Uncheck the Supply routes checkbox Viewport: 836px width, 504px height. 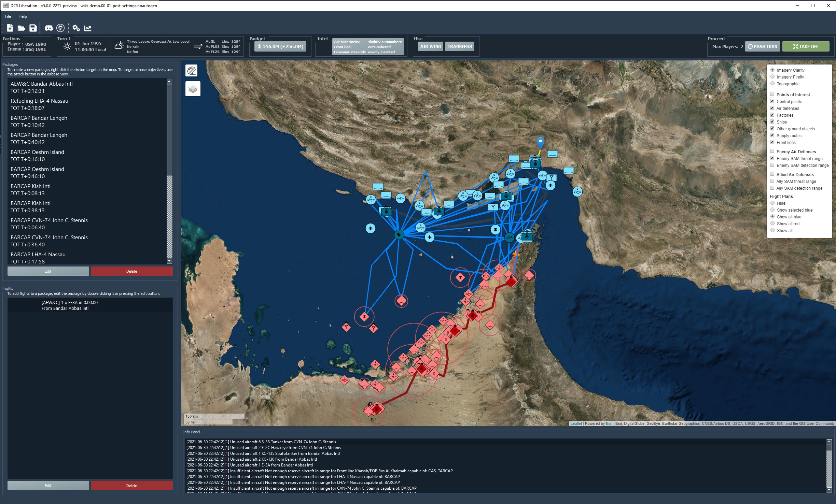772,135
